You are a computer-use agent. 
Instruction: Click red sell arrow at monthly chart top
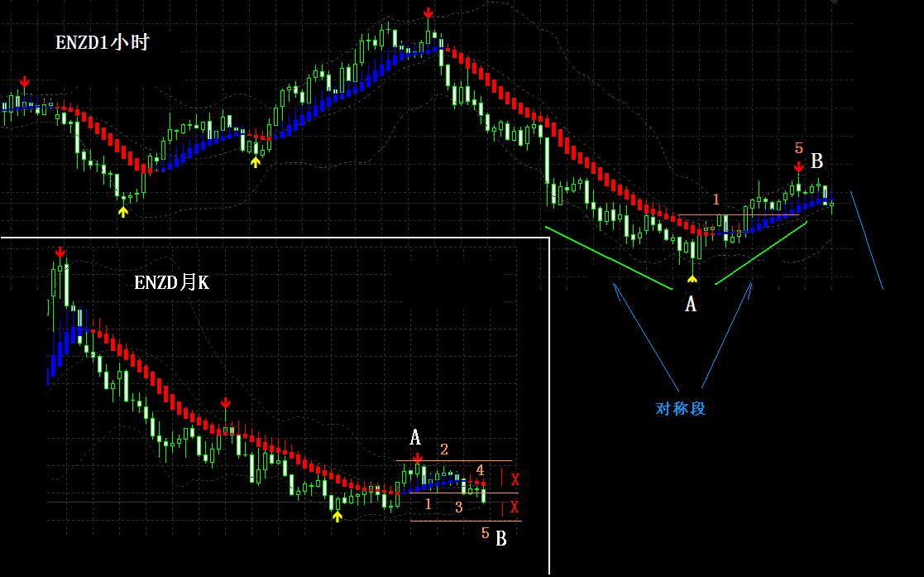pyautogui.click(x=60, y=253)
